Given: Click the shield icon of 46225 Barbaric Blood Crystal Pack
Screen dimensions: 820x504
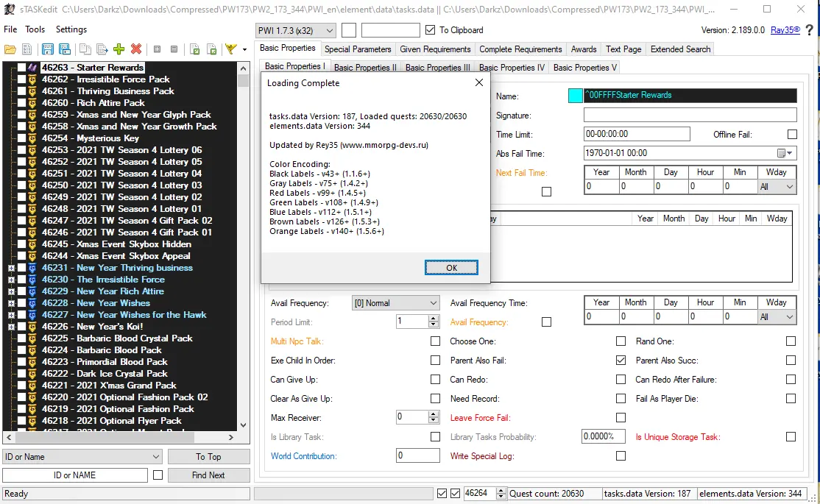Looking at the screenshot, I should click(x=32, y=338).
